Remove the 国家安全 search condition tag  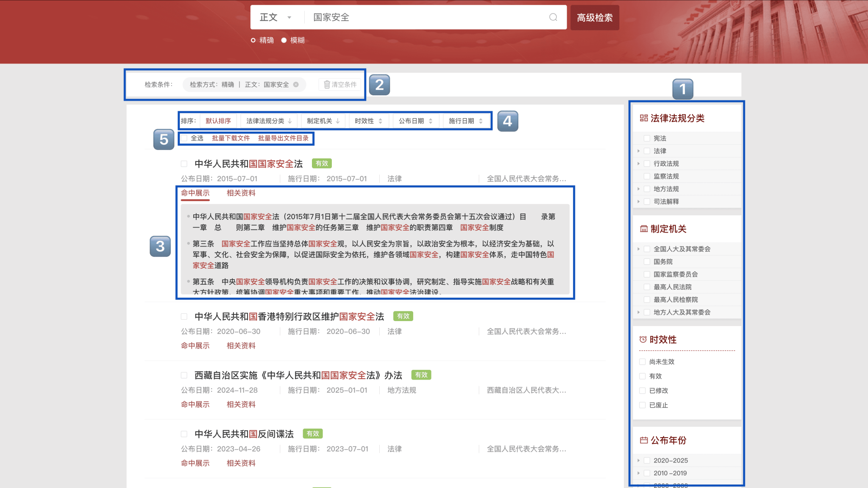coord(296,85)
